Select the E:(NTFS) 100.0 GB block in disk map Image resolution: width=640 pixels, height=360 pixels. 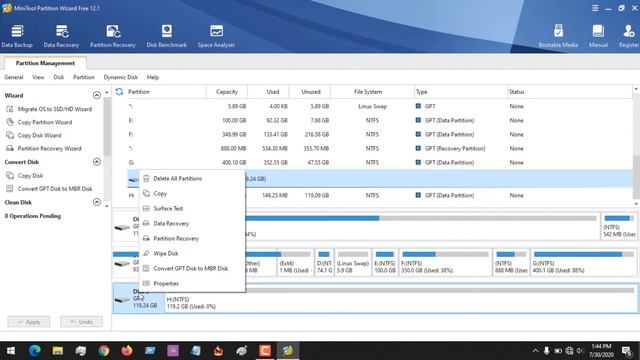pyautogui.click(x=384, y=262)
